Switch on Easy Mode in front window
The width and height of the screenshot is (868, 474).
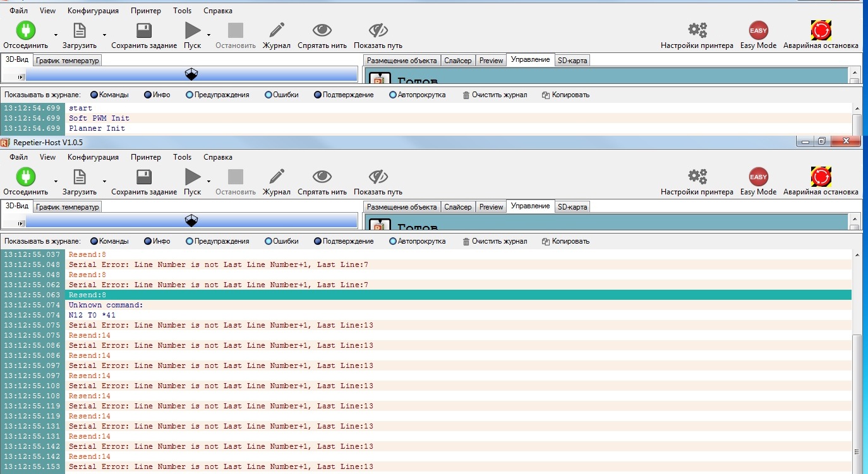point(758,177)
